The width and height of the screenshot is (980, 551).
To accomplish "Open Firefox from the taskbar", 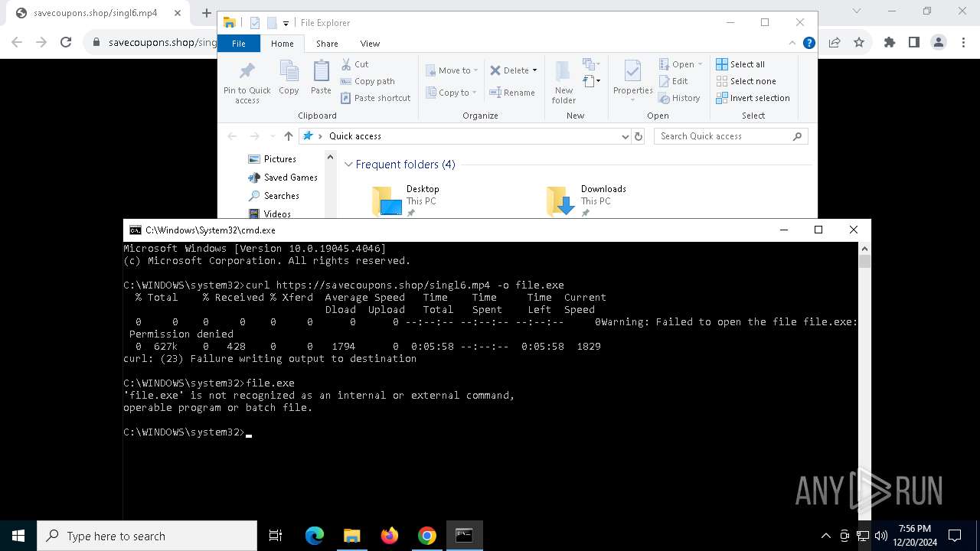I will 390,536.
